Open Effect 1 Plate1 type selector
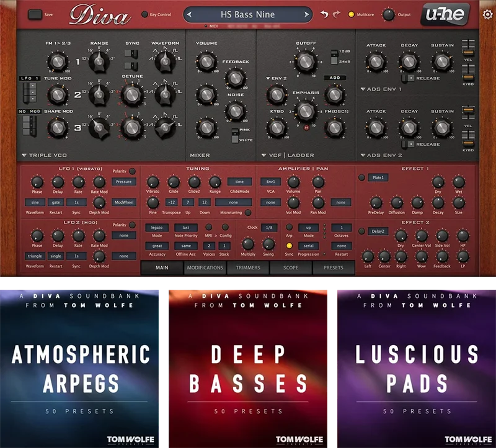496x448 pixels. 378,177
